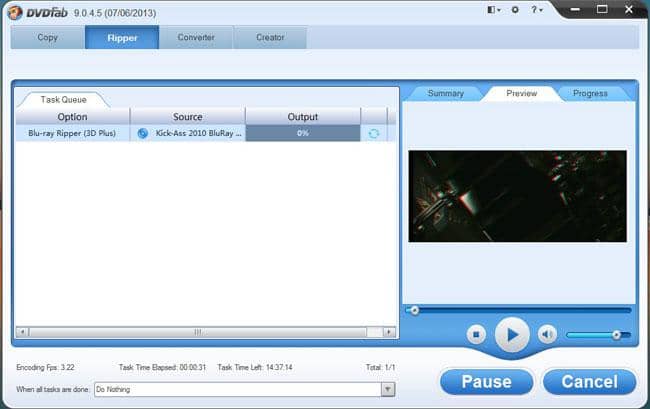Switch to the Copy tab

coord(47,37)
